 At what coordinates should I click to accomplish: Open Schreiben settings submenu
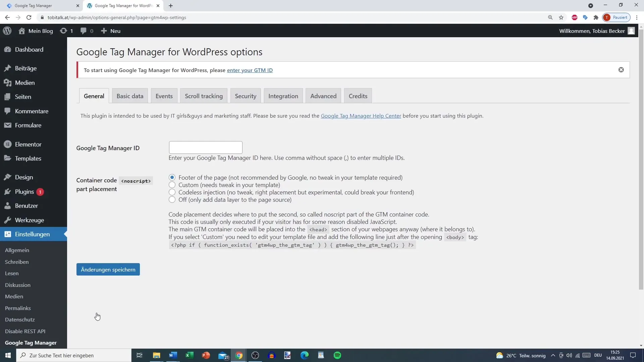[17, 262]
